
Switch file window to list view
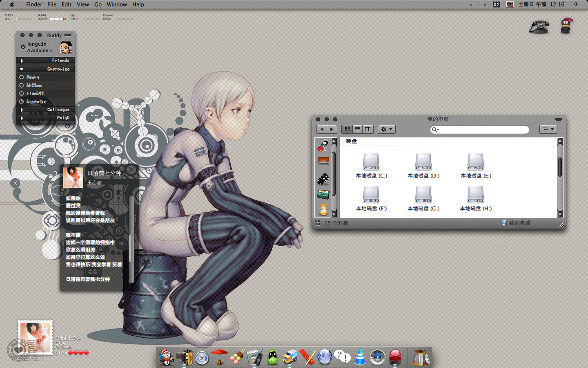coord(357,129)
